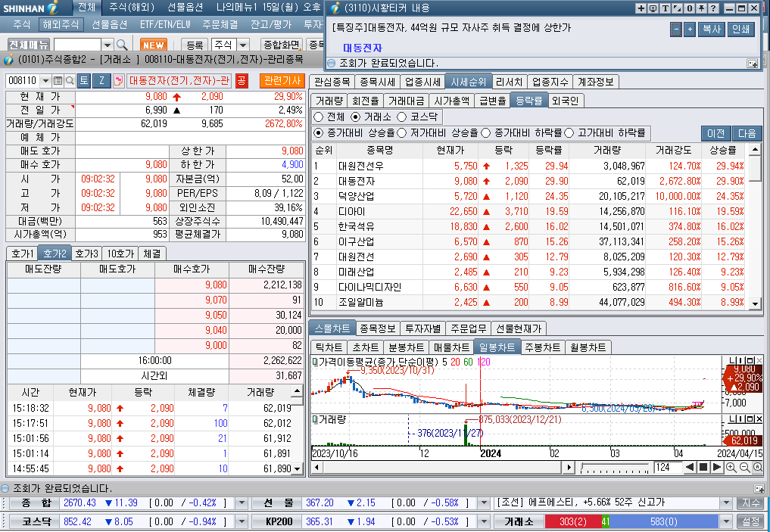Image resolution: width=770 pixels, height=532 pixels.
Task: Select the 코스닥 market radio button
Action: [402, 117]
